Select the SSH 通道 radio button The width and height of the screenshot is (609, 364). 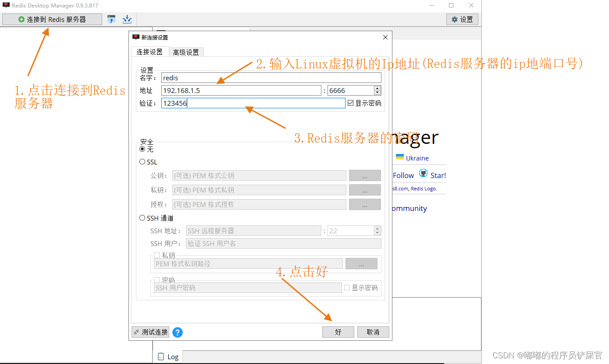click(142, 218)
